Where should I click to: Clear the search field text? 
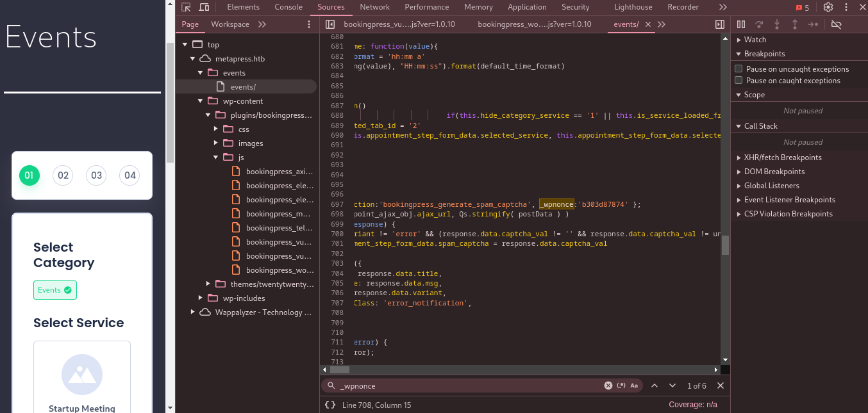point(608,385)
